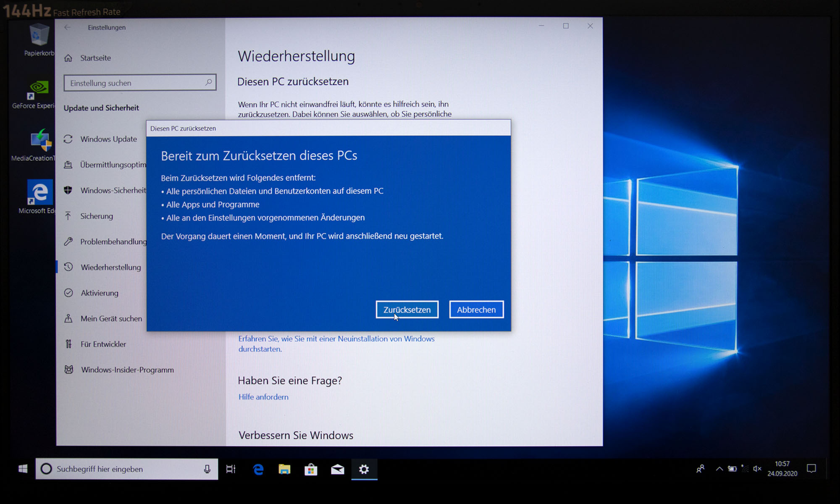This screenshot has width=840, height=504.
Task: Focus the Einstellung suchen field
Action: [x=140, y=83]
